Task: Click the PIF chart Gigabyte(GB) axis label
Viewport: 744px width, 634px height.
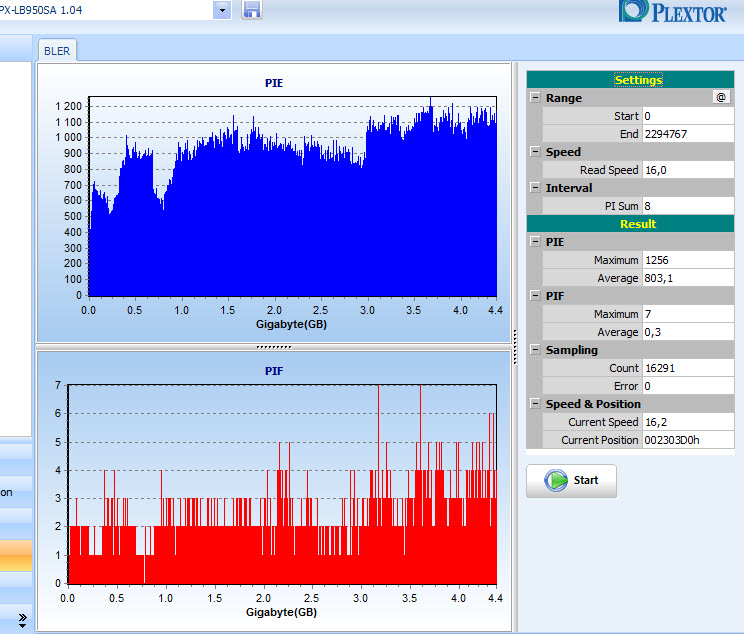Action: pos(281,613)
